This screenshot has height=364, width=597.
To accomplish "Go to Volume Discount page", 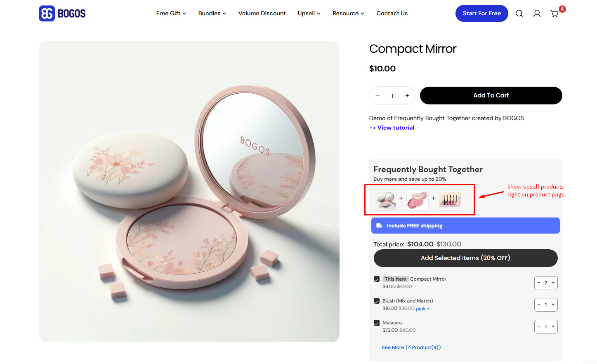I will [262, 13].
